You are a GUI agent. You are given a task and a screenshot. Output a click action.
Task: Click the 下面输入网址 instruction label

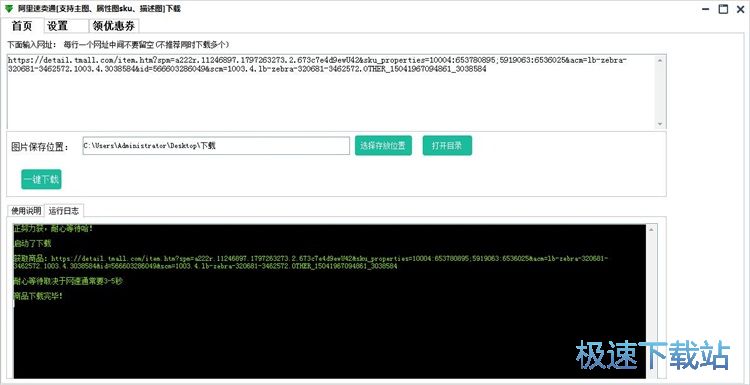[x=118, y=44]
